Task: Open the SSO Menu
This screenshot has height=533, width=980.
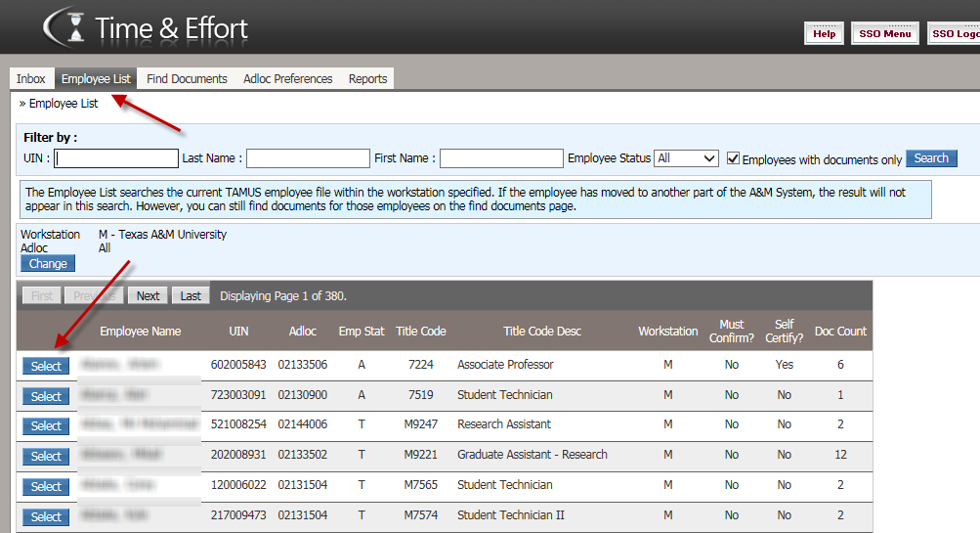Action: [x=884, y=34]
